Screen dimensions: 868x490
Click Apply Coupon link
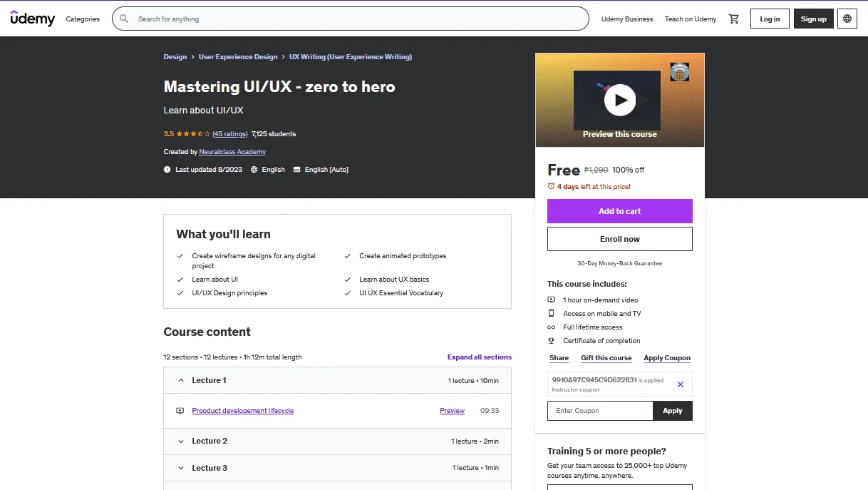tap(667, 358)
